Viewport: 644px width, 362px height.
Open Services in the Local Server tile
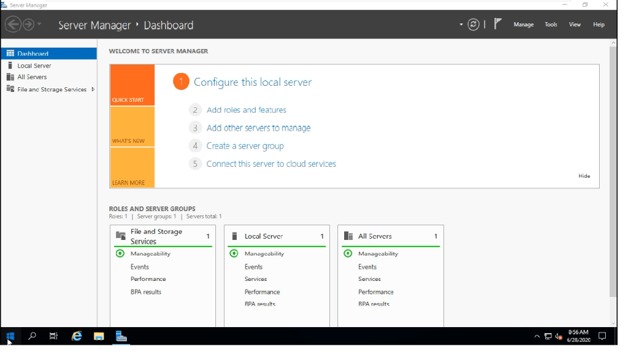pos(256,279)
